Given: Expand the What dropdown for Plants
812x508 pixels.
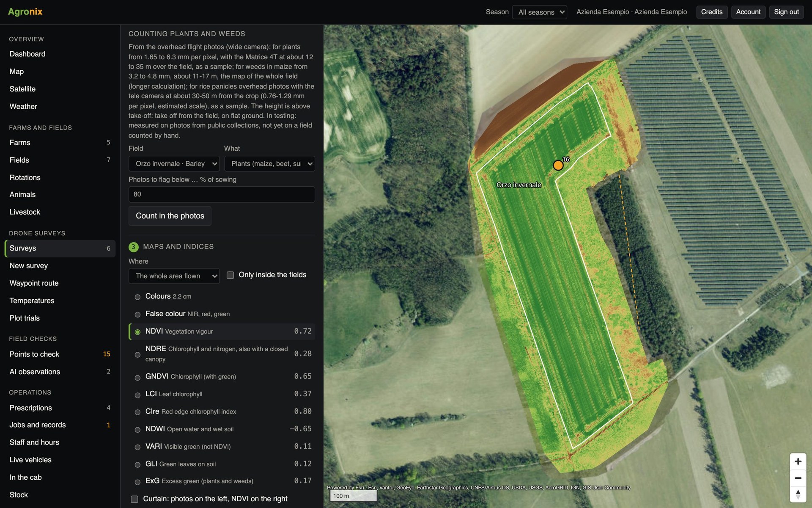Looking at the screenshot, I should pyautogui.click(x=269, y=164).
